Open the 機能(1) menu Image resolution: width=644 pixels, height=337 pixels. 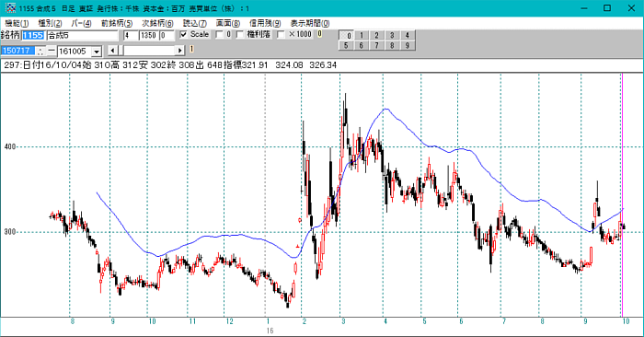17,23
